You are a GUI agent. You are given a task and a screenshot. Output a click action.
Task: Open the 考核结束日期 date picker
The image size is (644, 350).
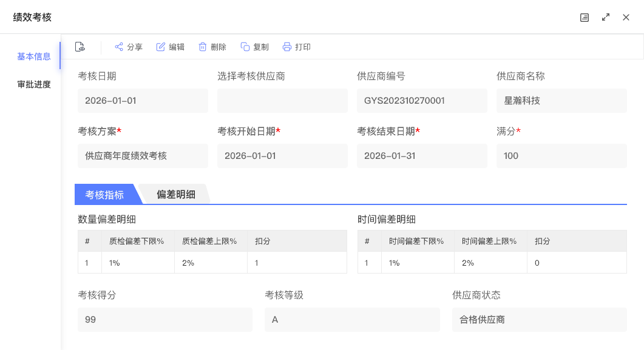pyautogui.click(x=422, y=155)
